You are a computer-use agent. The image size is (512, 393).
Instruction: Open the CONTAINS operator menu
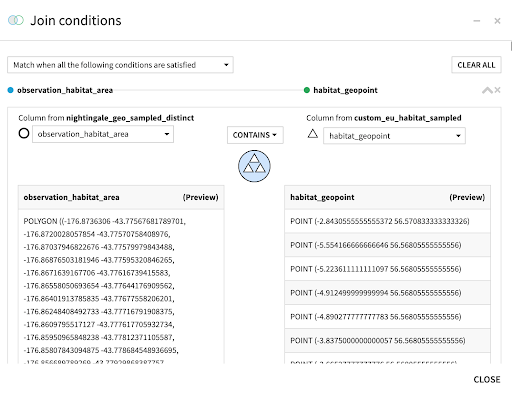point(255,135)
